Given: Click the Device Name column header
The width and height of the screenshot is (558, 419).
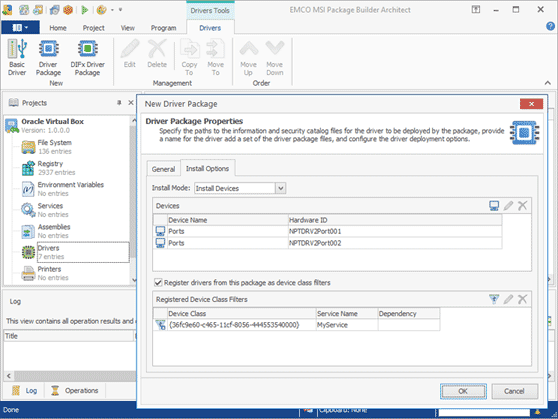Looking at the screenshot, I should (x=227, y=220).
